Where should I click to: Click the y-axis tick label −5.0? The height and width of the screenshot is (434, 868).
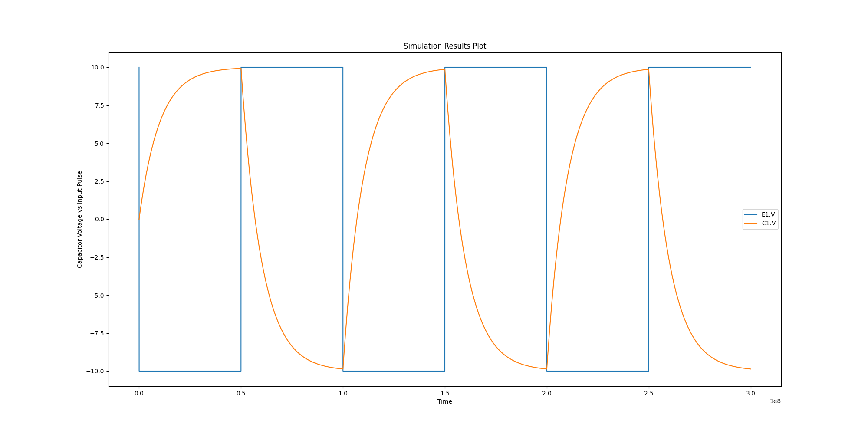(x=97, y=296)
